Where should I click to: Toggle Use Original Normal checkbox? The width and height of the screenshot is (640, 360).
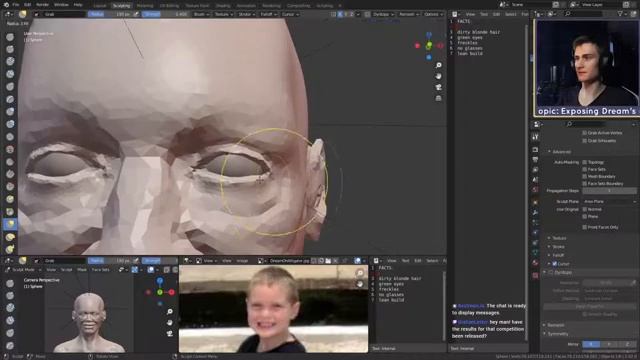(x=584, y=209)
